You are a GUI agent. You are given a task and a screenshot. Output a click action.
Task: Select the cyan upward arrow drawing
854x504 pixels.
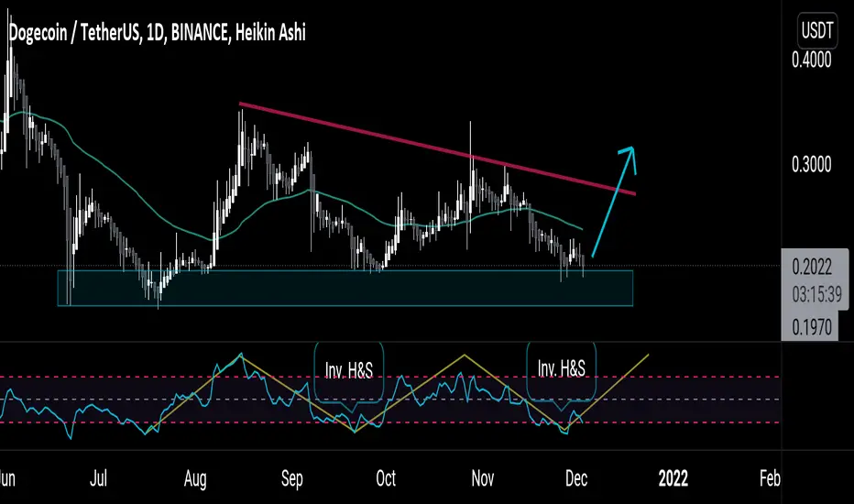614,201
